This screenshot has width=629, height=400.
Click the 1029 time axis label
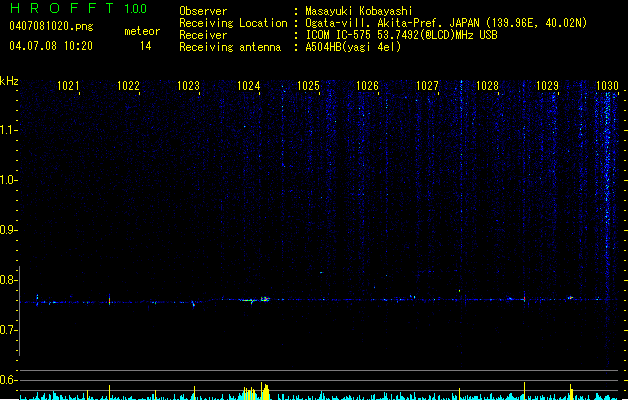point(547,85)
